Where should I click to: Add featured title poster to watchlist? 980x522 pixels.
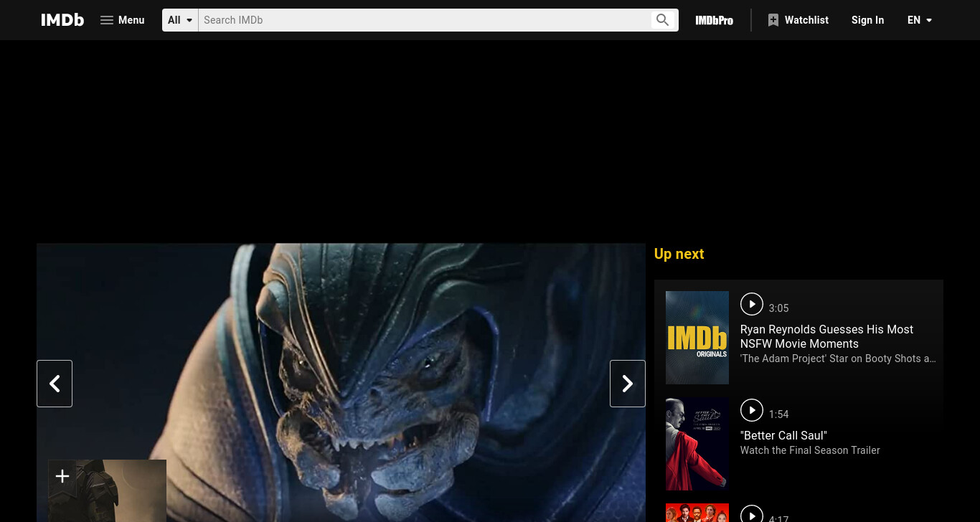(x=62, y=476)
